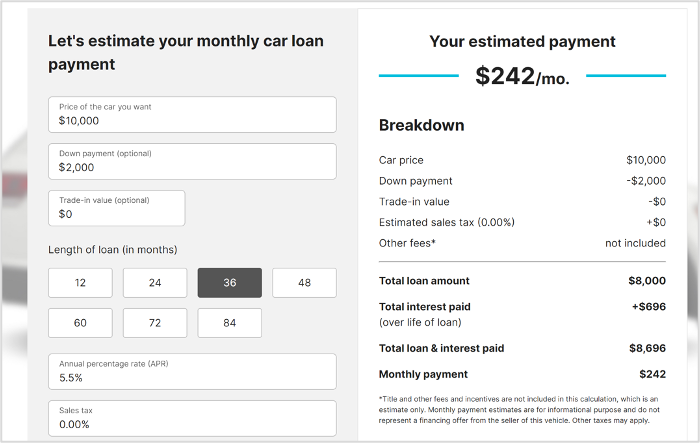The height and width of the screenshot is (444, 700).
Task: Click the car price input field
Action: click(x=192, y=114)
